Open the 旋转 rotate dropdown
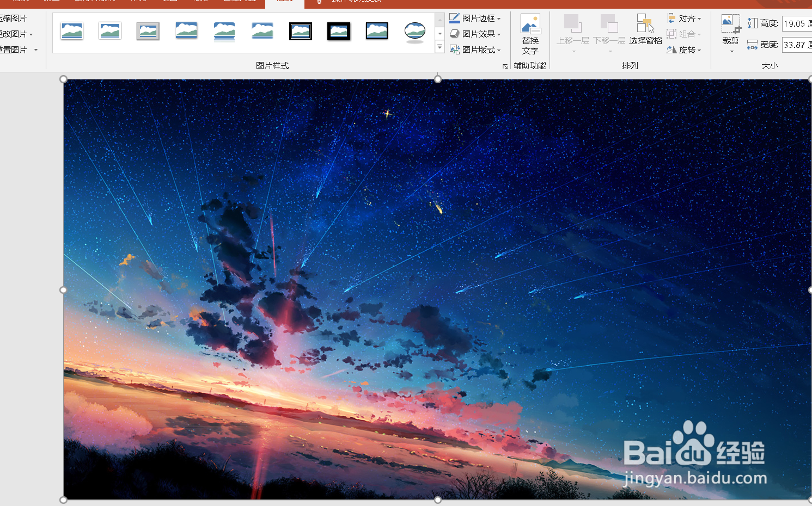 (x=684, y=50)
